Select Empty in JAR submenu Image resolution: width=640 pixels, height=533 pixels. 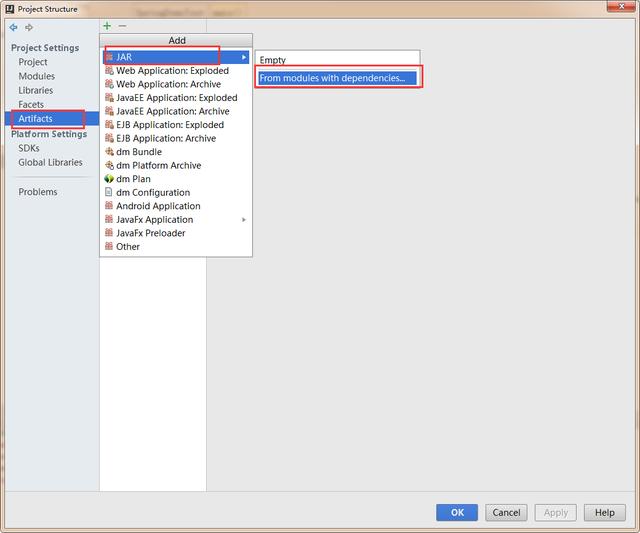[x=338, y=60]
